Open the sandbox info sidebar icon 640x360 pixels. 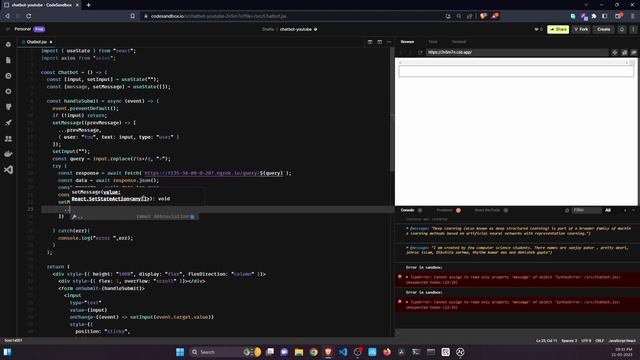click(x=8, y=44)
